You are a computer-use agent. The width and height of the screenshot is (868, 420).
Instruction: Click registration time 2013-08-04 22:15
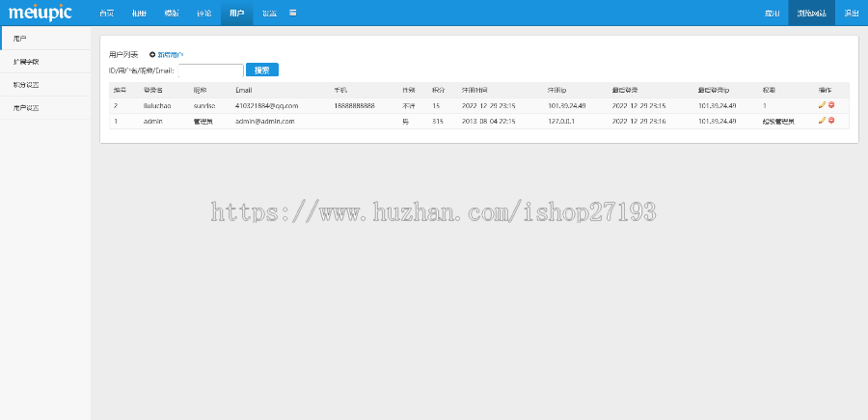tap(489, 121)
